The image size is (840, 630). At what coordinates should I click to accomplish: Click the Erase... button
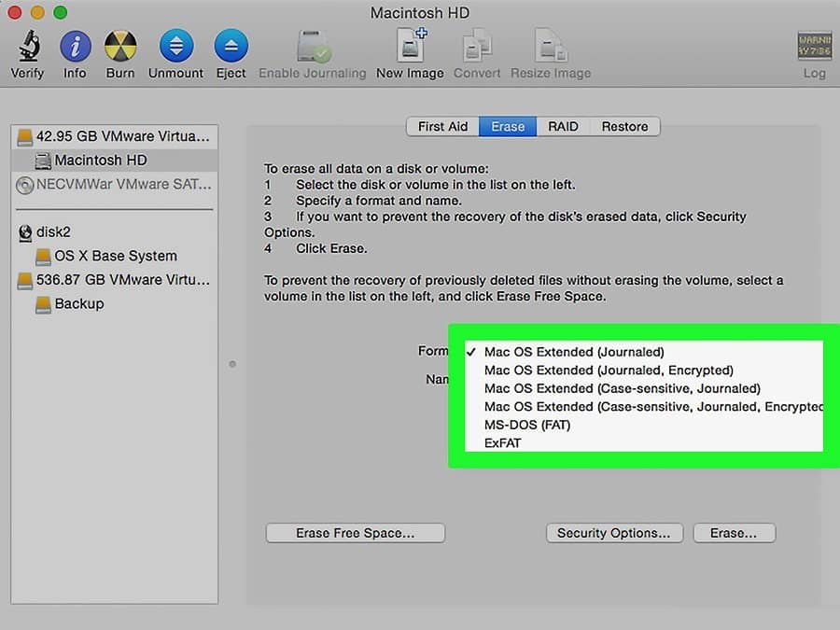pos(734,533)
